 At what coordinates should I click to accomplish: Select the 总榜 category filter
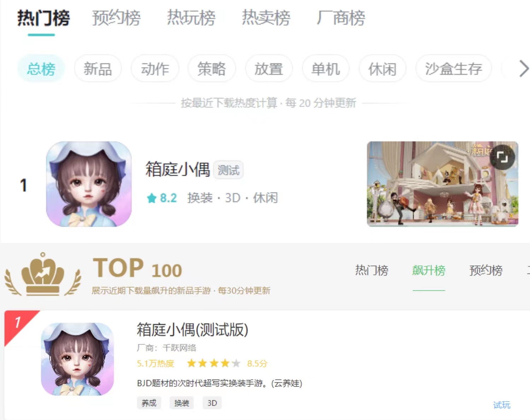[x=41, y=68]
